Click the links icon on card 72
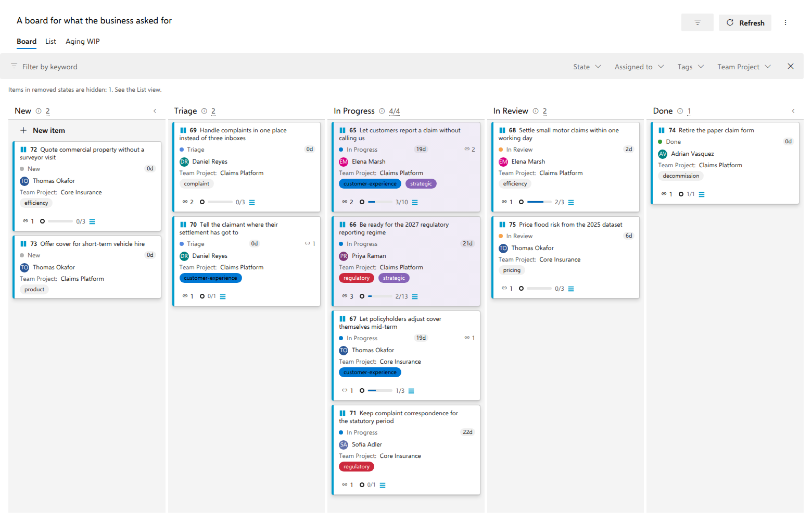 (x=26, y=221)
